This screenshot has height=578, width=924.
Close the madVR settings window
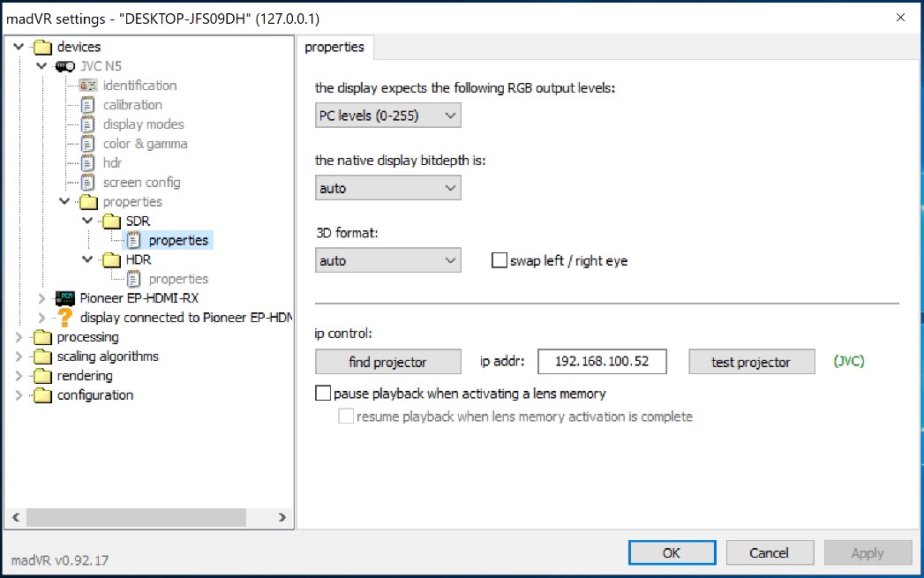coord(900,18)
